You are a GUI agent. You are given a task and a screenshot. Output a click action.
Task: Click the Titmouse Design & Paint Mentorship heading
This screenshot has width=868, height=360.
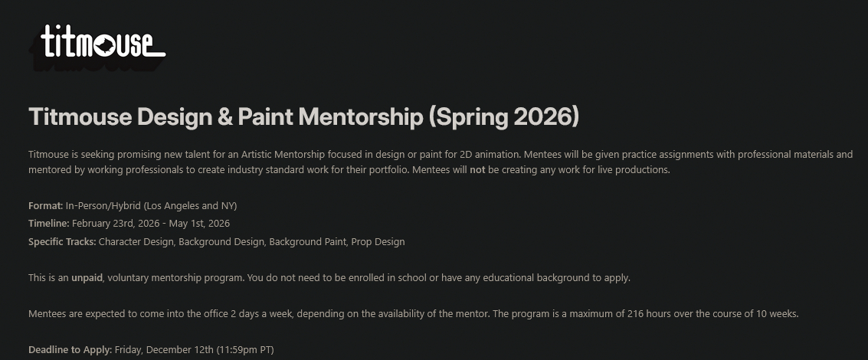(x=303, y=117)
